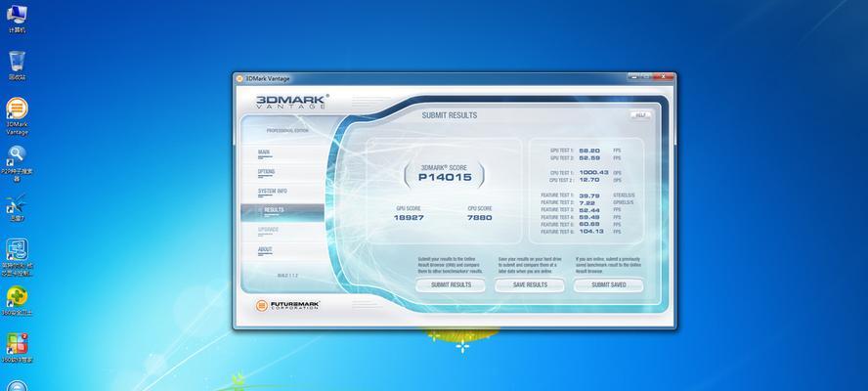This screenshot has width=868, height=391.
Task: Select the 3DMark Vantage desktop shortcut
Action: coord(17,115)
